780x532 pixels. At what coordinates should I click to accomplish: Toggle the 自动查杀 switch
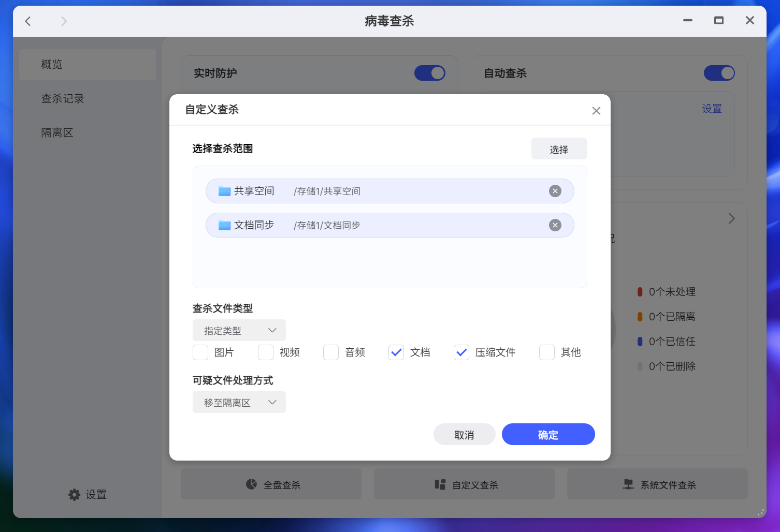click(719, 73)
